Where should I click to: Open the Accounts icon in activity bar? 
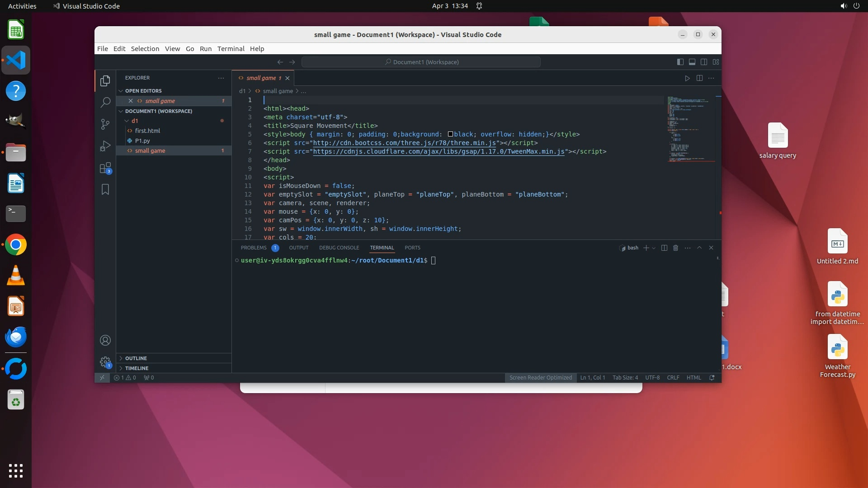click(x=105, y=340)
